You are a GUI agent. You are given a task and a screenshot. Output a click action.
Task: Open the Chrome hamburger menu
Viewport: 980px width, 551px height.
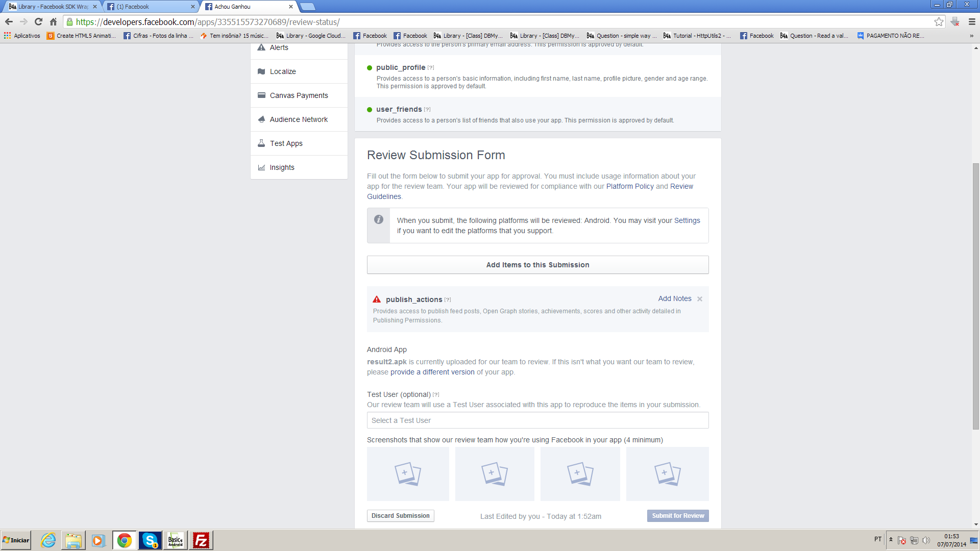click(x=972, y=21)
